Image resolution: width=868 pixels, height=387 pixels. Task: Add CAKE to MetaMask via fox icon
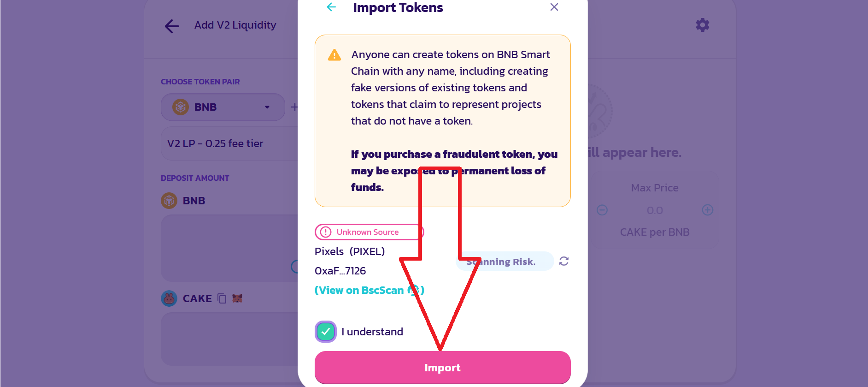(x=237, y=298)
